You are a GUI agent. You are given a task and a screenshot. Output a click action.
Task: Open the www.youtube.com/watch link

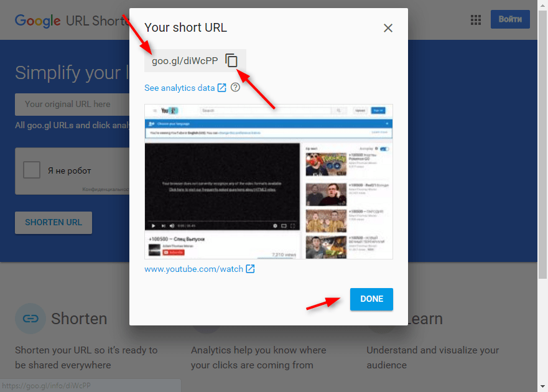pyautogui.click(x=193, y=269)
